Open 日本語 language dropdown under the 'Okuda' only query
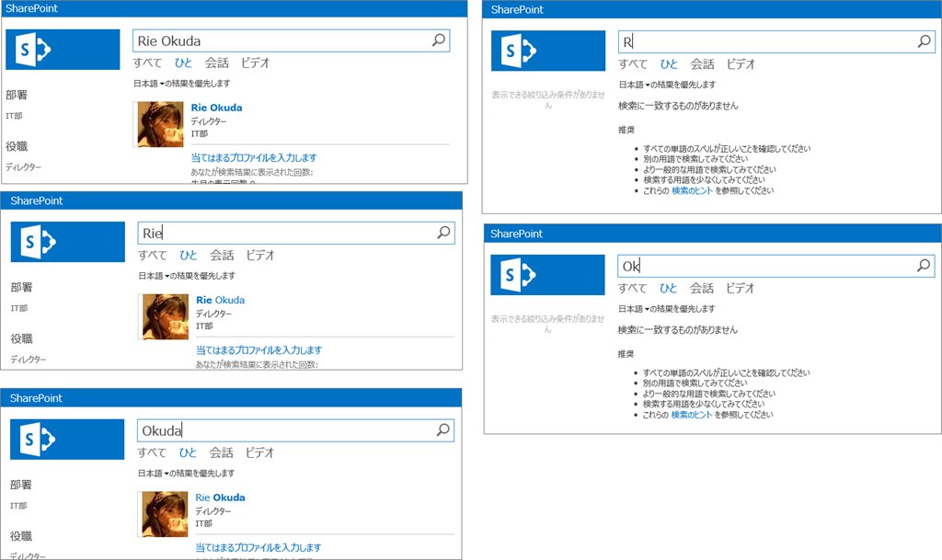Screen dimensions: 942x560 [154, 473]
